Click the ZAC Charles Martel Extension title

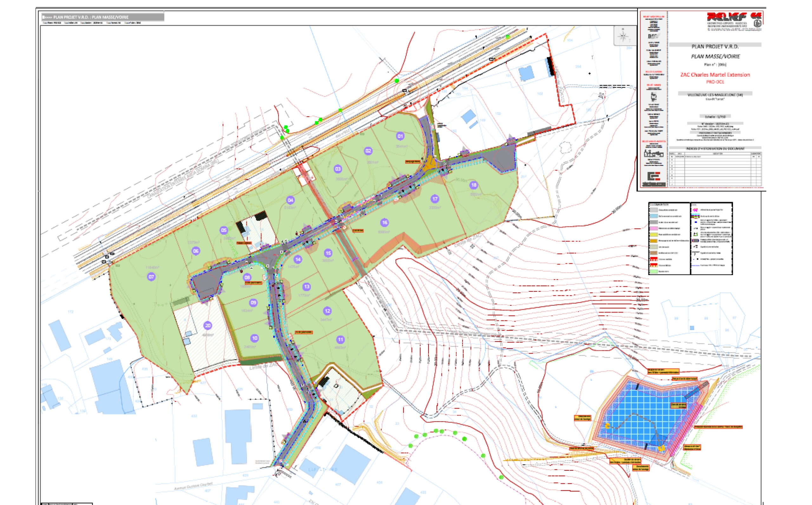(715, 75)
